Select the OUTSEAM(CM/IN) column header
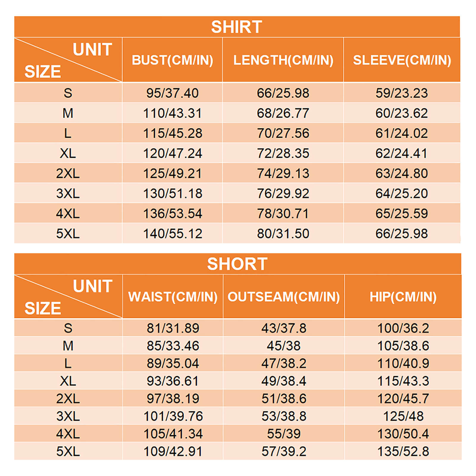The image size is (476, 476). [284, 297]
